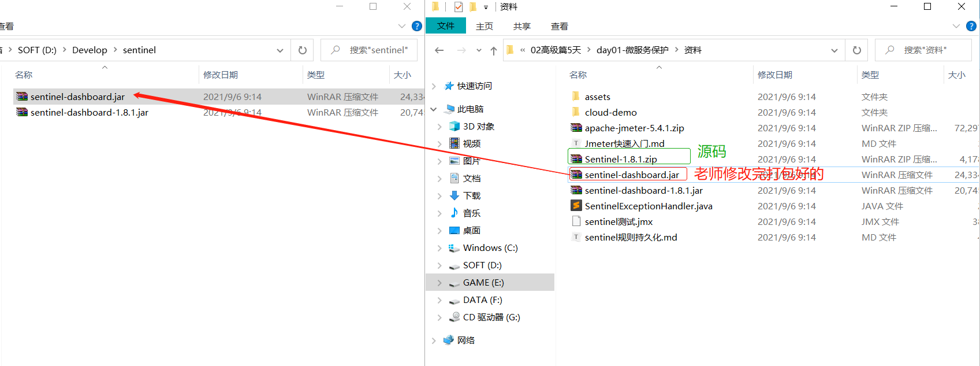Switch to the 主页 ribbon tab

[485, 26]
